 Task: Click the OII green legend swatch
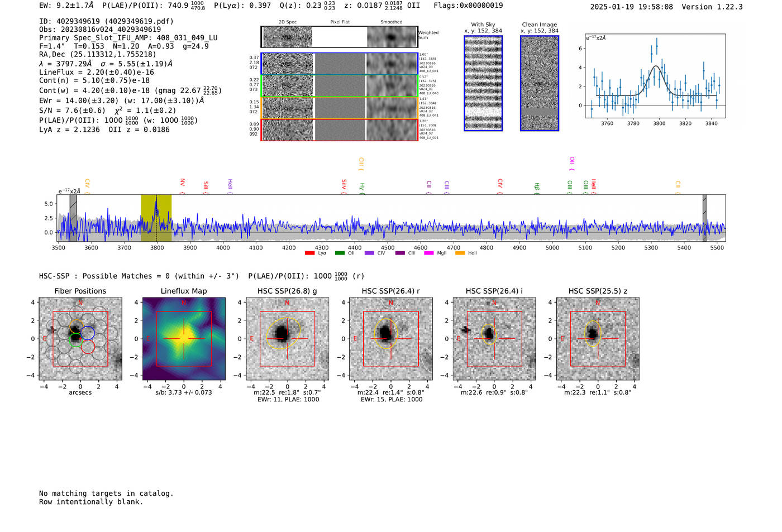click(340, 253)
